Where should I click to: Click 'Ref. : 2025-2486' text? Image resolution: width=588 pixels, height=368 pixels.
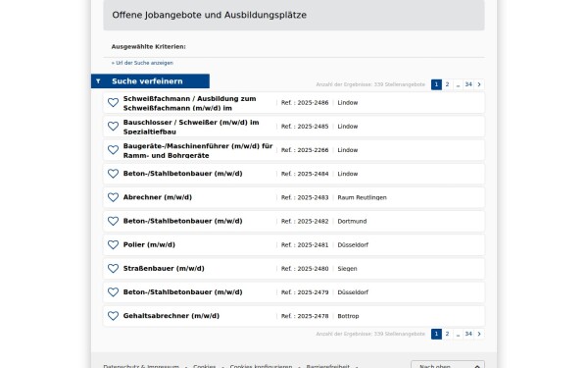pos(305,102)
